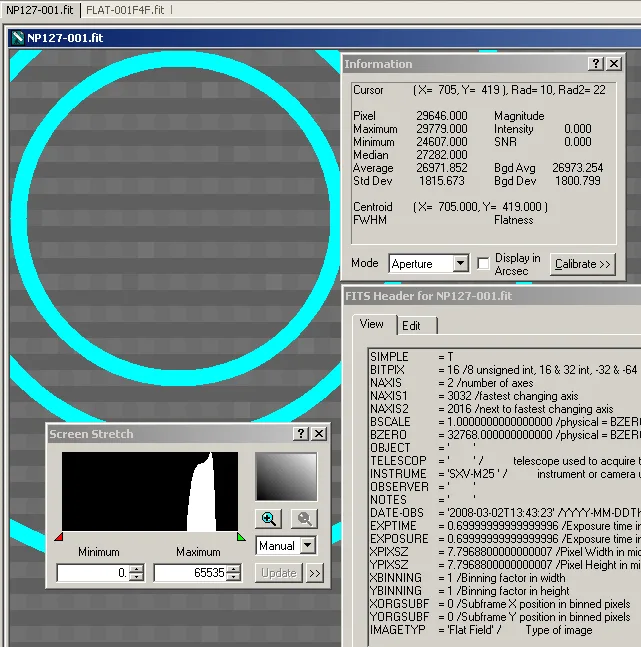The height and width of the screenshot is (647, 641).
Task: Click the gradient stretch preview box
Action: tap(285, 477)
